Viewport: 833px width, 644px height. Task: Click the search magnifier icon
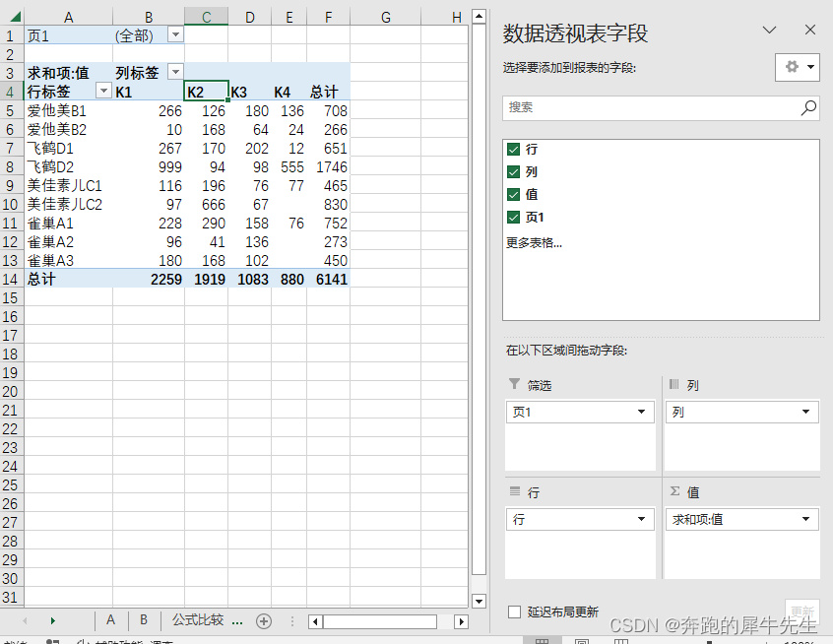point(808,108)
